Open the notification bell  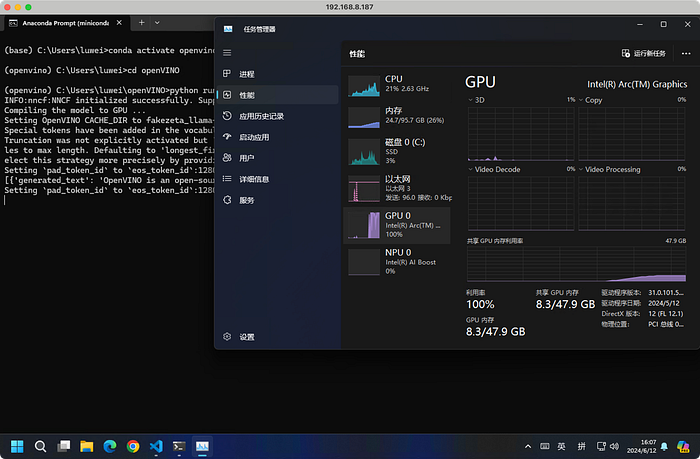(x=664, y=446)
